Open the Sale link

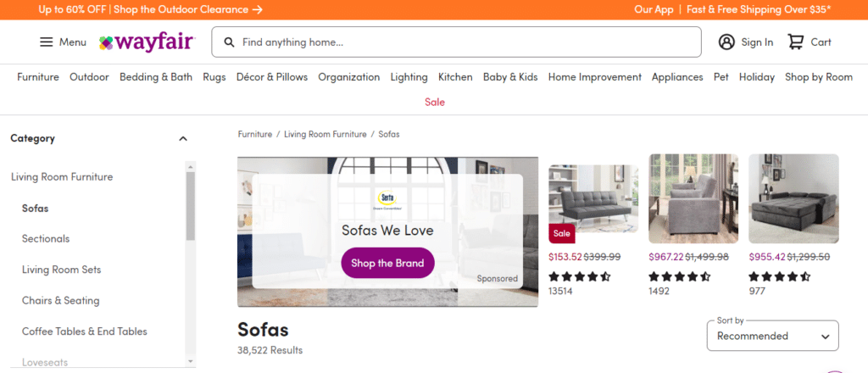pos(435,102)
